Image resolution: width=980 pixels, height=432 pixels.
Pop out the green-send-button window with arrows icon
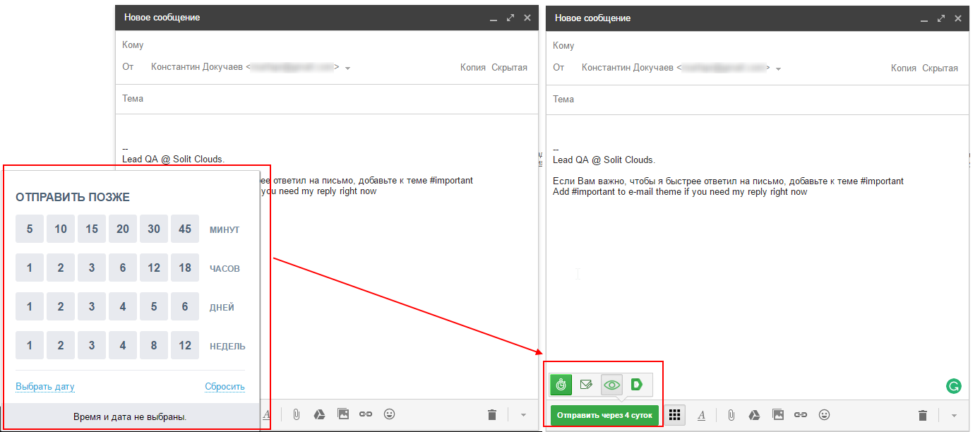(x=941, y=18)
